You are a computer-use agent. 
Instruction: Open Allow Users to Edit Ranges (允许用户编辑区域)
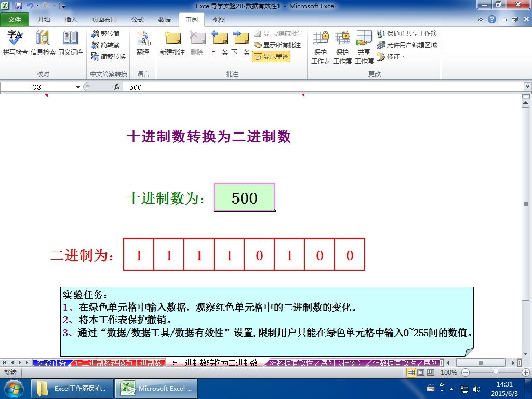point(407,45)
